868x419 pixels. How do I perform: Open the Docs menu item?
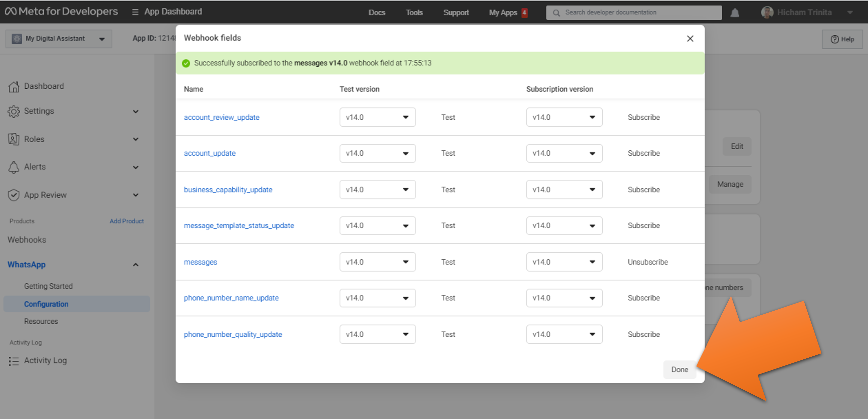[x=376, y=12]
